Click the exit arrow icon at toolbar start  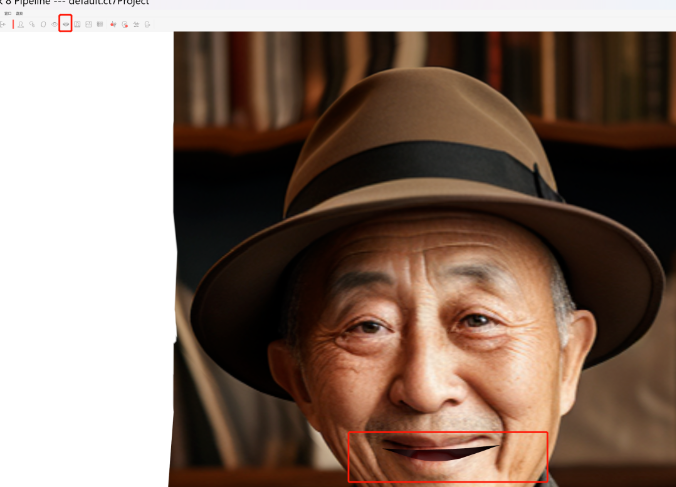(3, 23)
